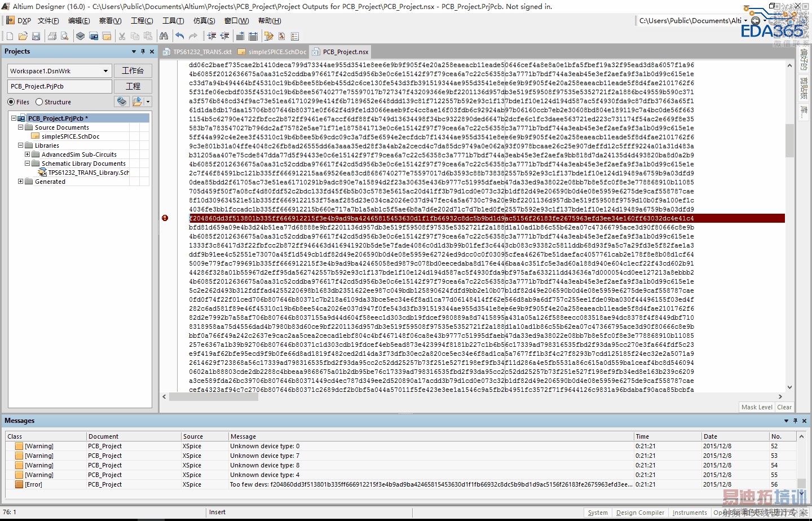The image size is (812, 521).
Task: Open an existing document with the folder icon
Action: click(23, 36)
